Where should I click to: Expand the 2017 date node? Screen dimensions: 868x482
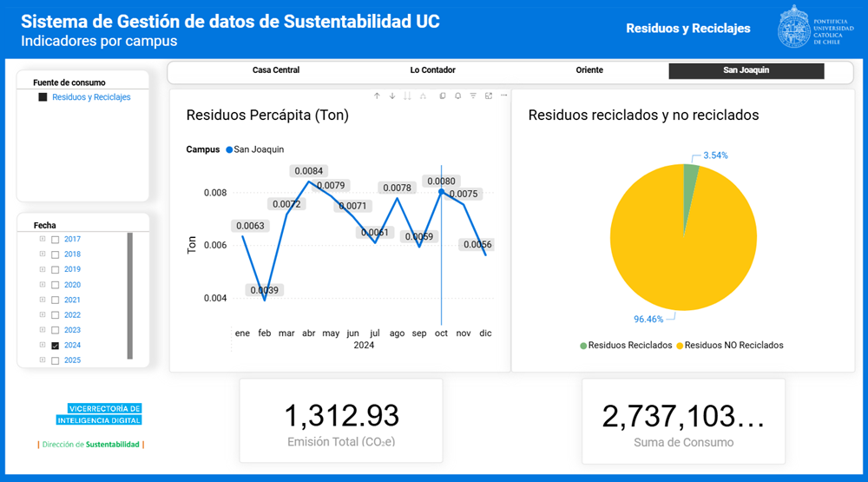(42, 239)
